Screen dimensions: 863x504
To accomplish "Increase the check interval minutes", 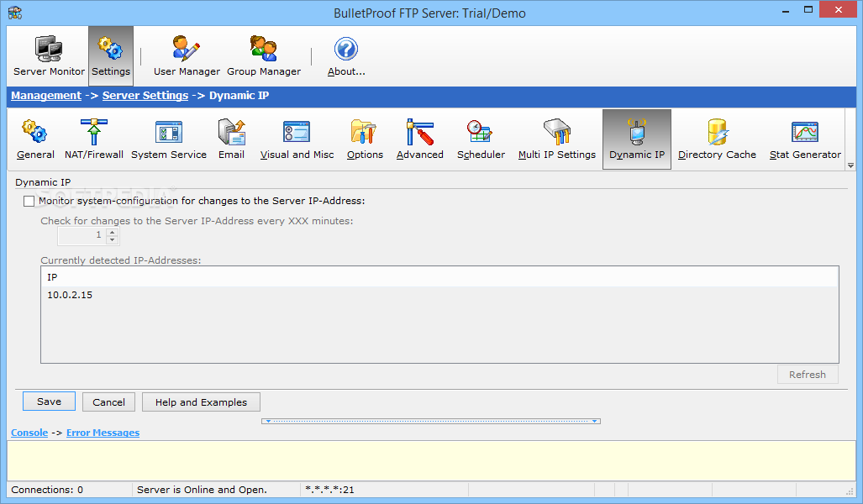I will [113, 233].
